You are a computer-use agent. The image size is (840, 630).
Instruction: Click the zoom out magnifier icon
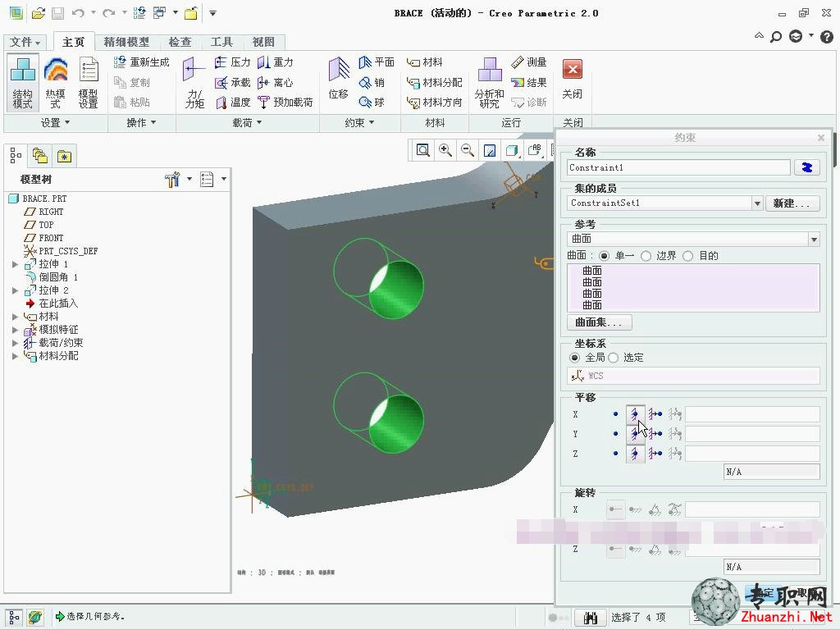[x=467, y=151]
